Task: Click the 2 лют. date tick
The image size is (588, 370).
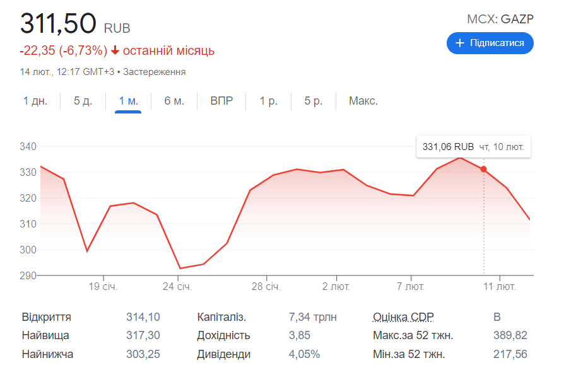Action: [x=336, y=287]
